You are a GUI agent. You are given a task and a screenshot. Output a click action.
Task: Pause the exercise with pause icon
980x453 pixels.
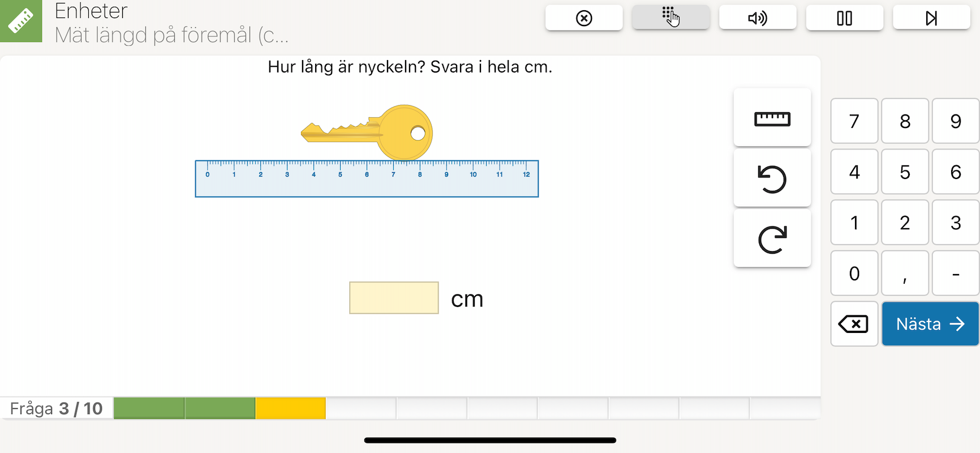point(844,18)
